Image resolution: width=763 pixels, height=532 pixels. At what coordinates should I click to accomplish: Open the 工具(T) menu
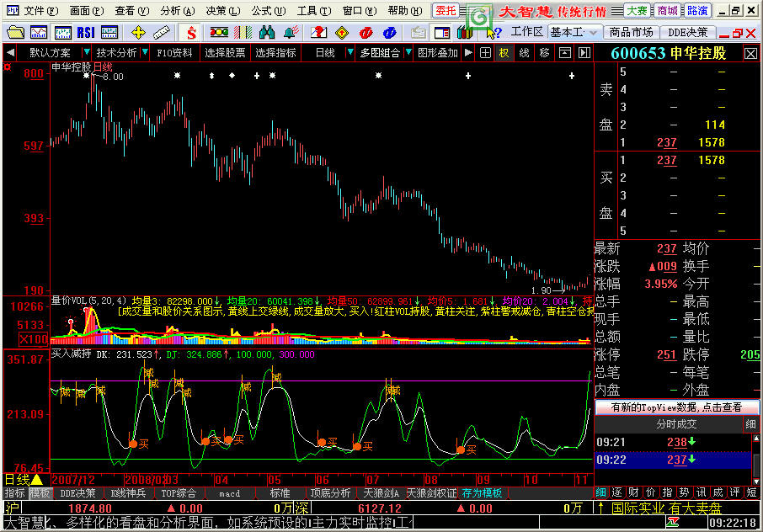tap(314, 10)
